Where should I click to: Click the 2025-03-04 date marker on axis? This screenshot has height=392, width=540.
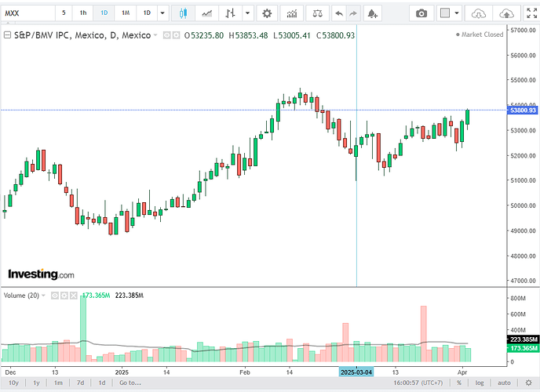click(356, 372)
